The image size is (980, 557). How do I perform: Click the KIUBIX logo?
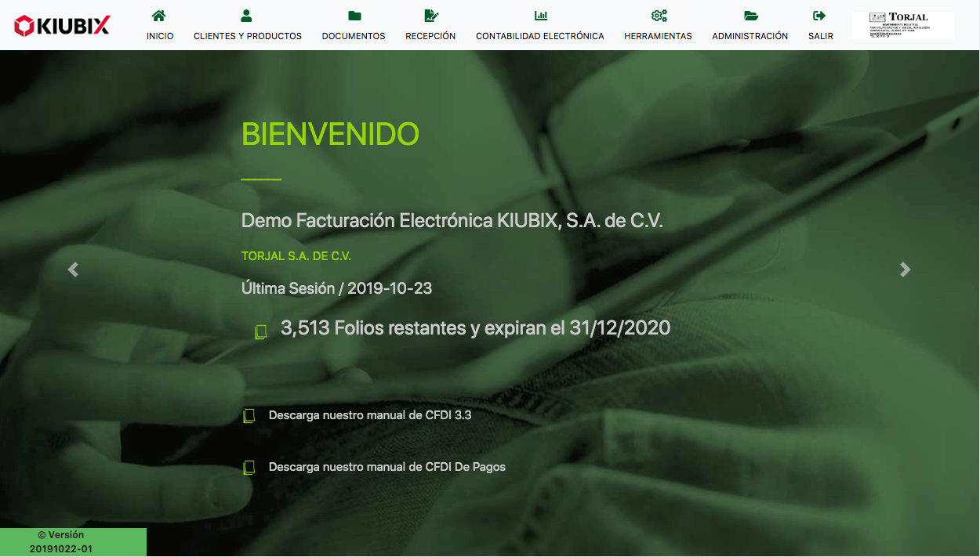[62, 25]
